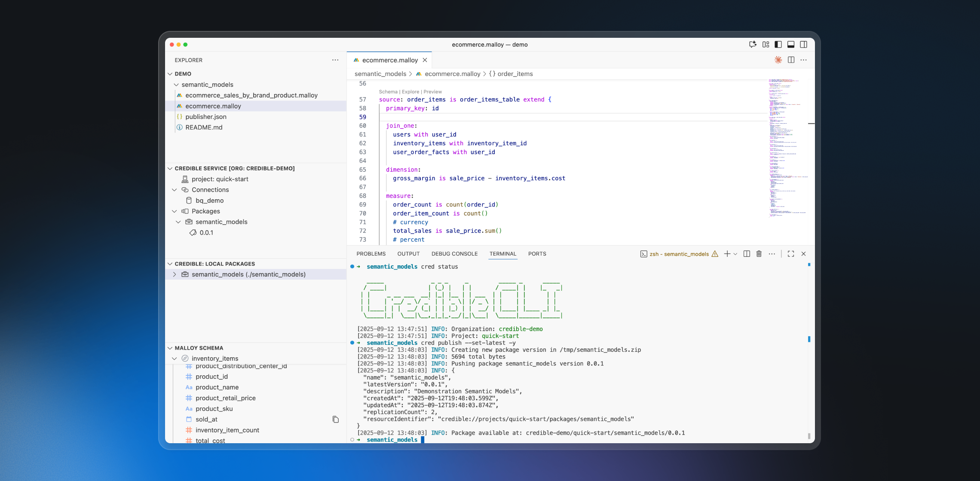Click the copy icon beside sold_at
Screen dimensions: 980x481
(336, 420)
